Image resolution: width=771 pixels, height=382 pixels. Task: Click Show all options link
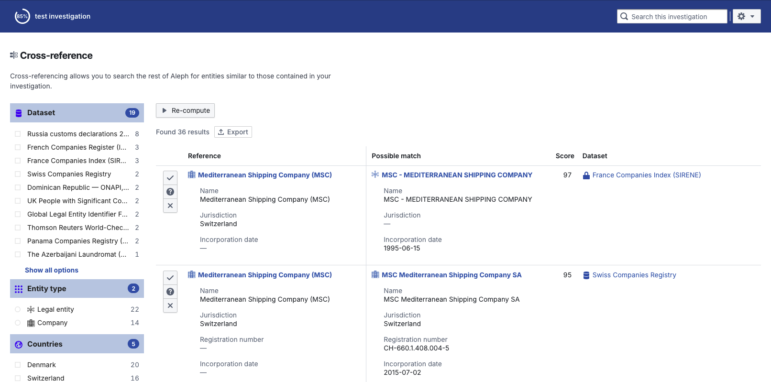(x=52, y=270)
